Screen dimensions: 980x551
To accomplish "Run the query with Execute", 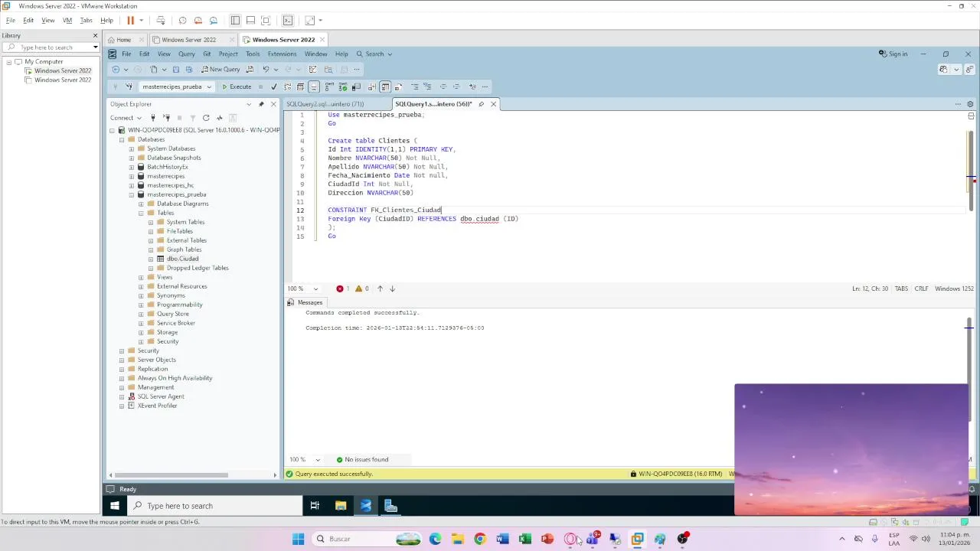I will [x=237, y=86].
